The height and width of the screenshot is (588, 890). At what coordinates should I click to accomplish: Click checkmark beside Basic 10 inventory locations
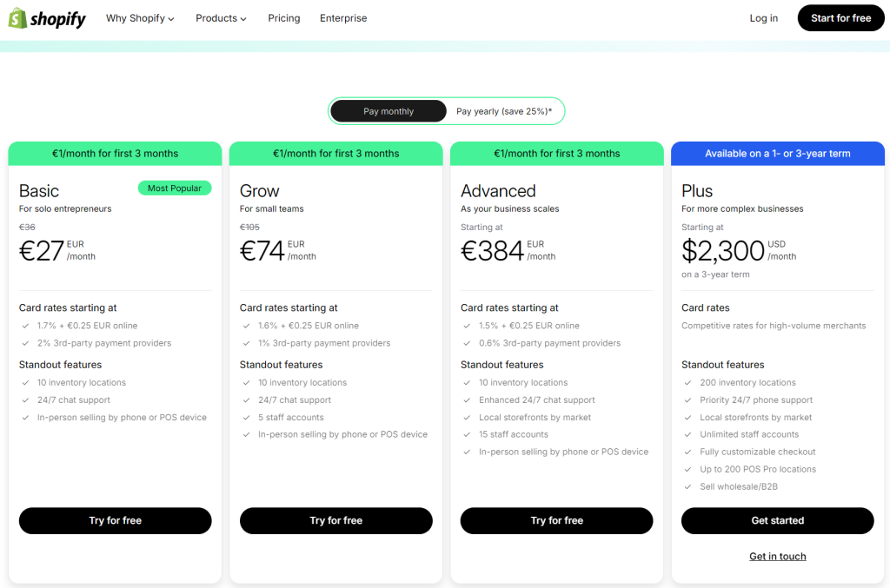24,383
